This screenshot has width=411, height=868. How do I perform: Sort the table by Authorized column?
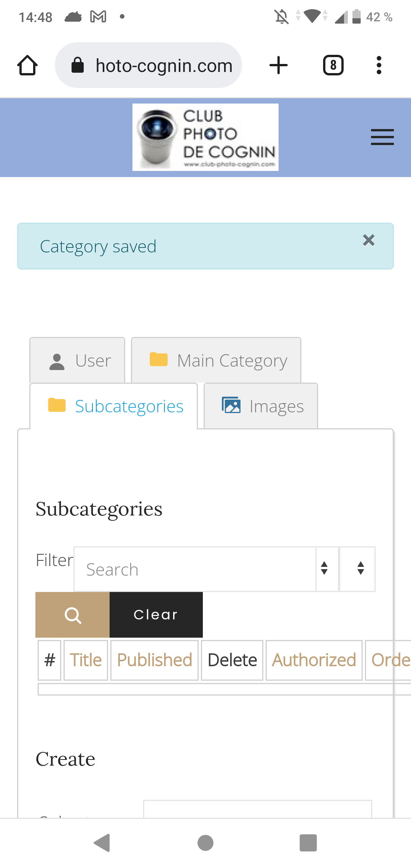click(x=314, y=660)
